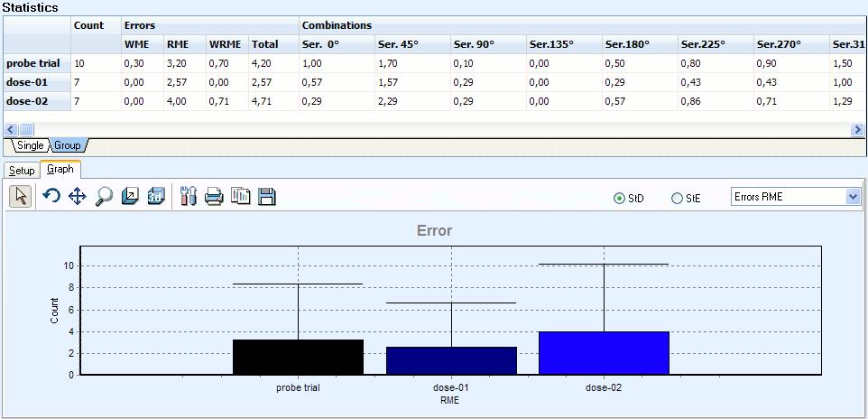Screen dimensions: 868x419
Task: Click the dark blue dose-01 bar
Action: (451, 361)
